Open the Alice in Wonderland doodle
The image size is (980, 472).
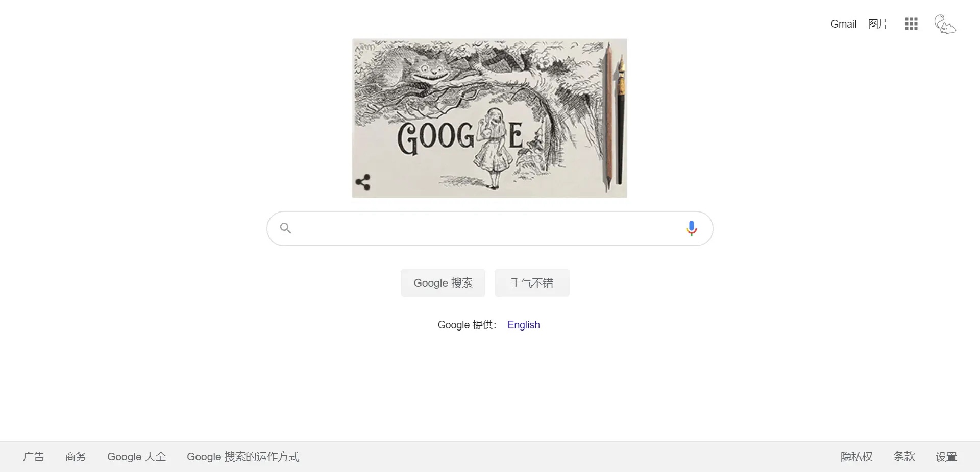click(489, 118)
